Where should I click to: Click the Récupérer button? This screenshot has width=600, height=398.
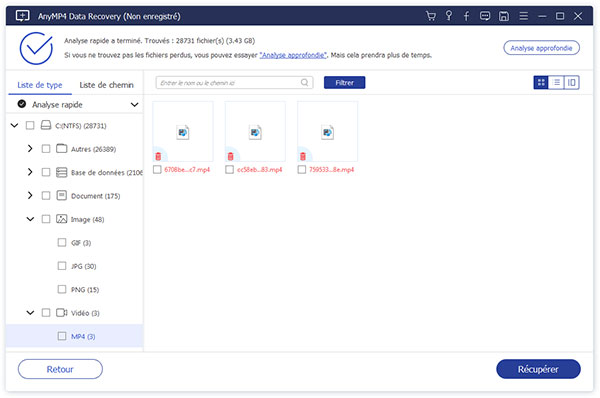(538, 369)
